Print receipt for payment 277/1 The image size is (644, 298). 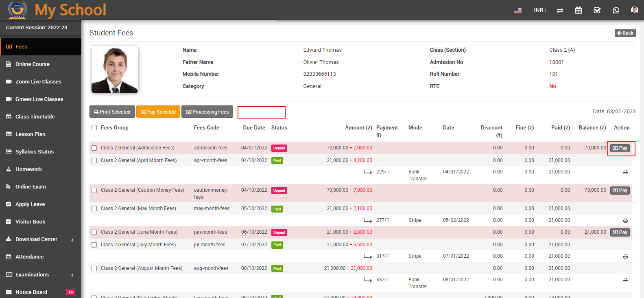625,221
